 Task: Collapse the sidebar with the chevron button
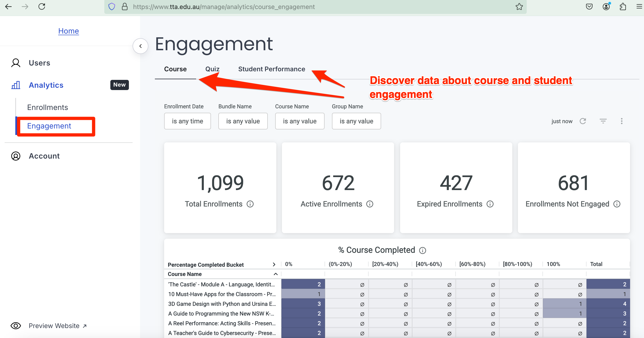tap(140, 46)
